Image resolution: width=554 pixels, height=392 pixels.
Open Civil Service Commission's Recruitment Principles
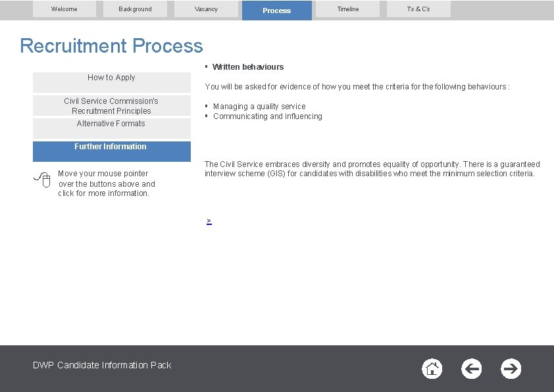tap(112, 106)
